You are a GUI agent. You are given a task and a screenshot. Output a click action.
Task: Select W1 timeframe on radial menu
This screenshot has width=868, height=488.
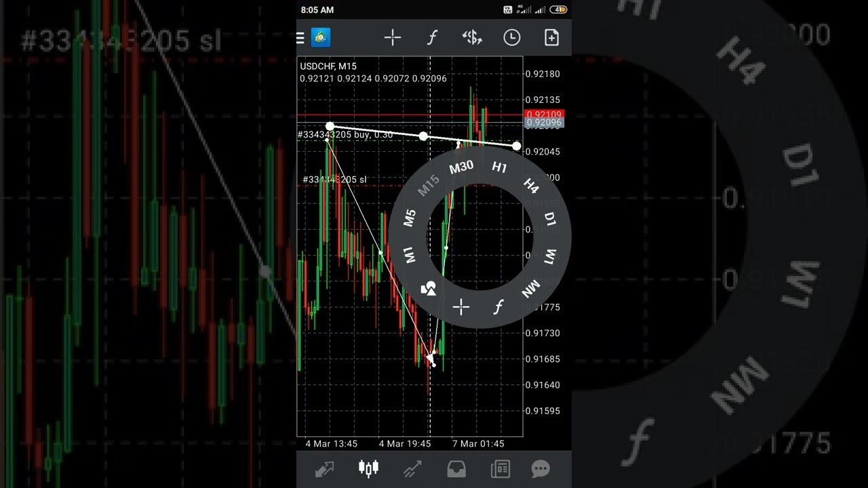click(x=550, y=257)
